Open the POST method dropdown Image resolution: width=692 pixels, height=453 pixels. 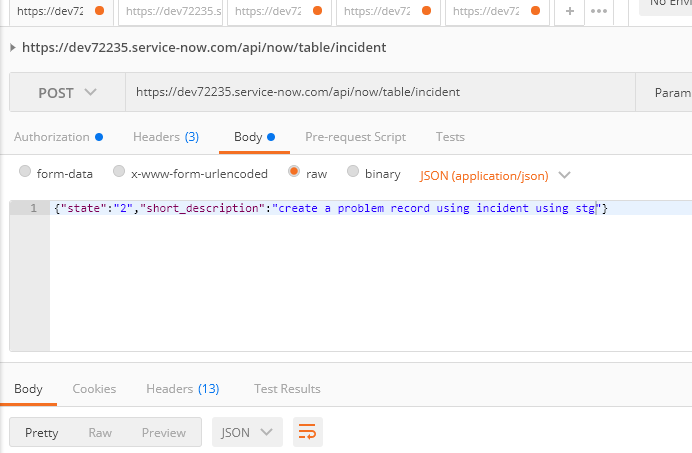pyautogui.click(x=68, y=93)
